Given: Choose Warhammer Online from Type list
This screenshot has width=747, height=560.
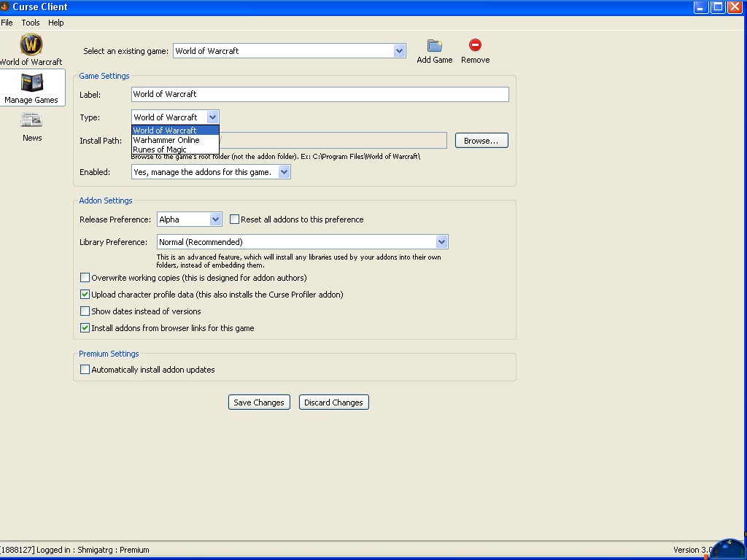Looking at the screenshot, I should [166, 140].
